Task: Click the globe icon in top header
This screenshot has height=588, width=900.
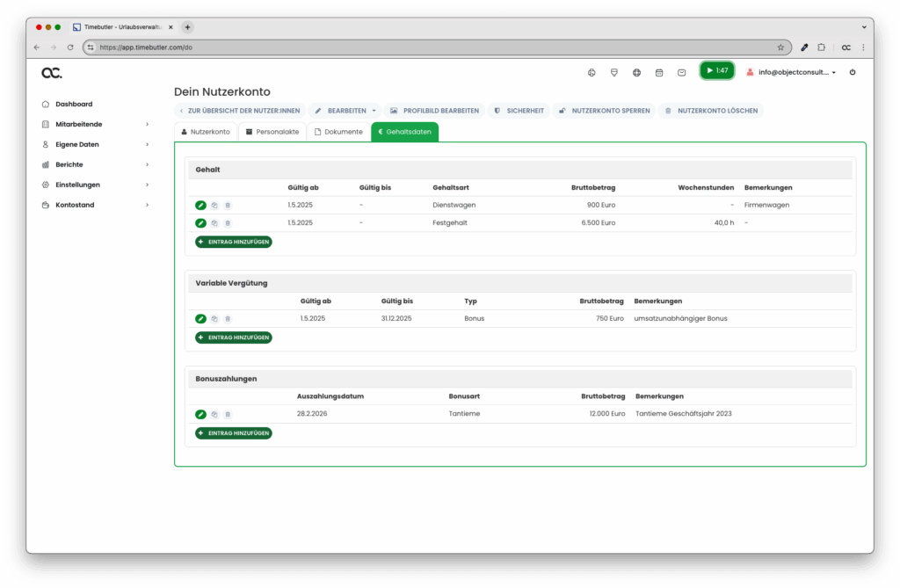Action: coord(636,72)
